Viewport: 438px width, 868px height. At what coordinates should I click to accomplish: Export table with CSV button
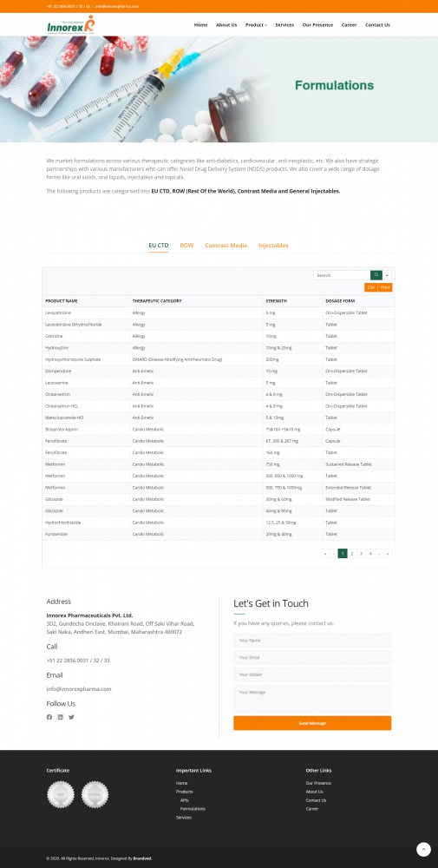coord(371,287)
